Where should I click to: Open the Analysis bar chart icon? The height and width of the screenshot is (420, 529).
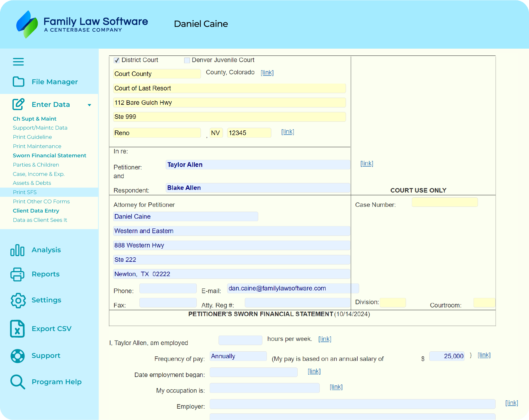click(x=17, y=250)
